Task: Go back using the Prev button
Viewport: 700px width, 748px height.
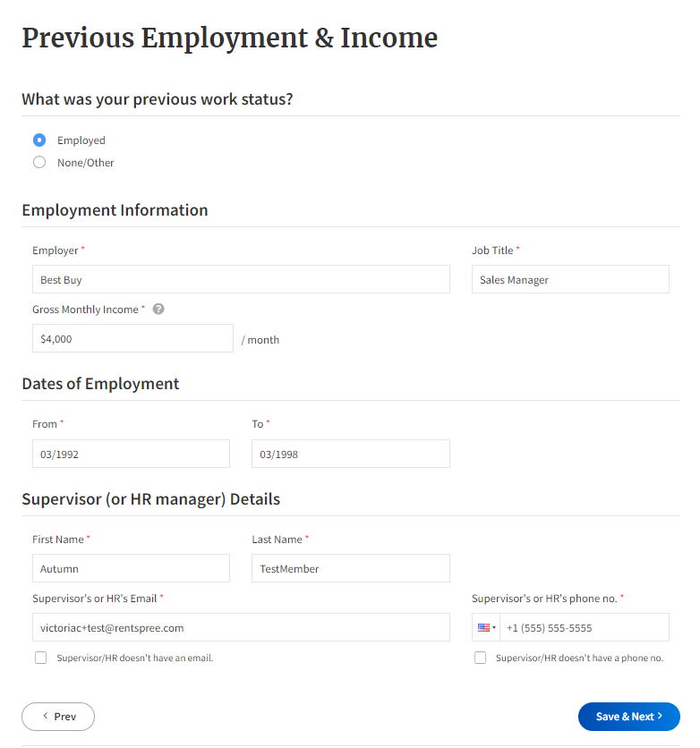Action: pyautogui.click(x=57, y=717)
